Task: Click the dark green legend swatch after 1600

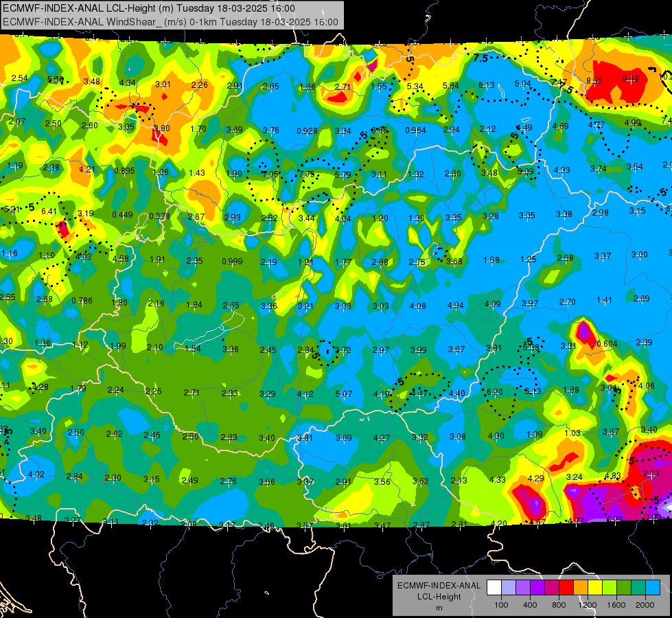Action: click(624, 588)
